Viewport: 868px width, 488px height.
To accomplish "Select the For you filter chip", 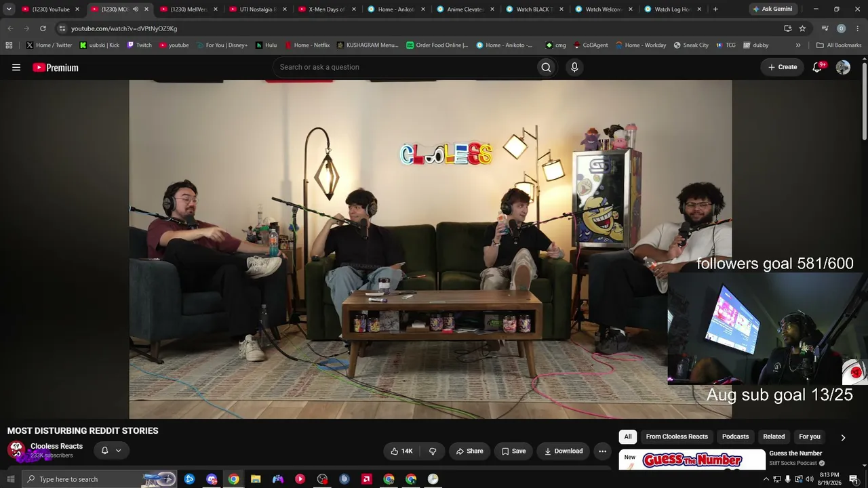I will coord(810,437).
